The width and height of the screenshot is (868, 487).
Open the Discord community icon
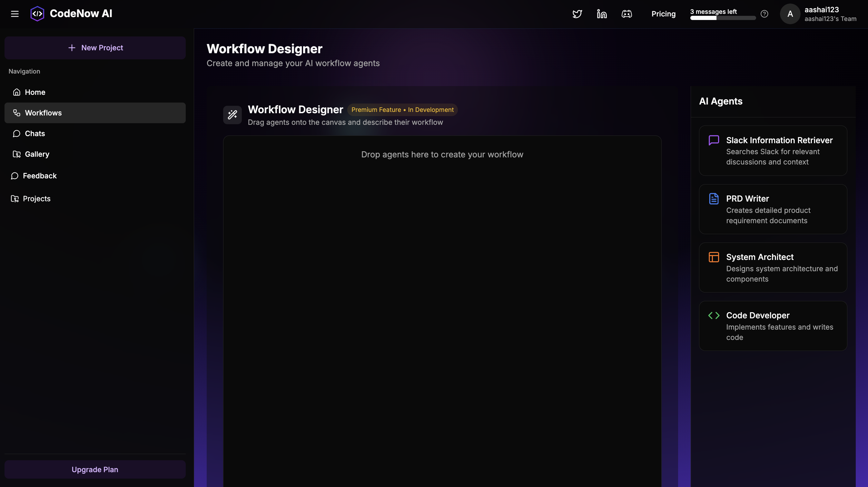tap(627, 14)
